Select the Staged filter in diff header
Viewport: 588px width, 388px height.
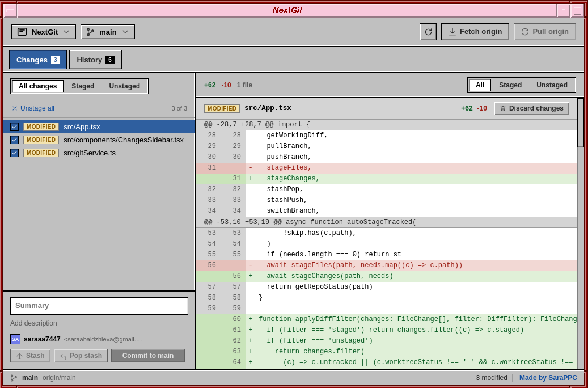510,85
